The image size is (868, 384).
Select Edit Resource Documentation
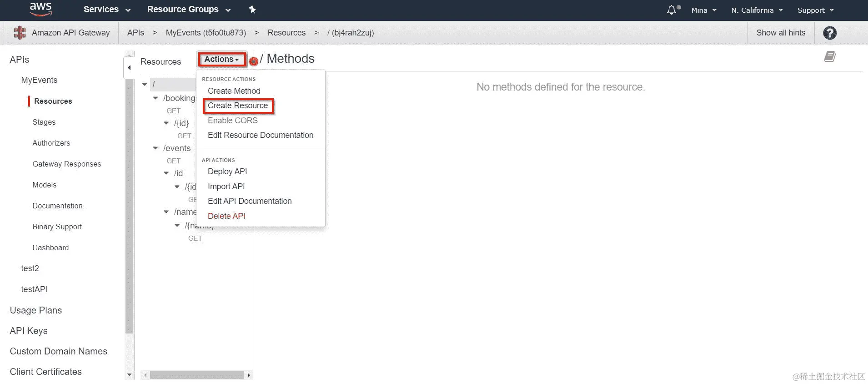pyautogui.click(x=261, y=135)
